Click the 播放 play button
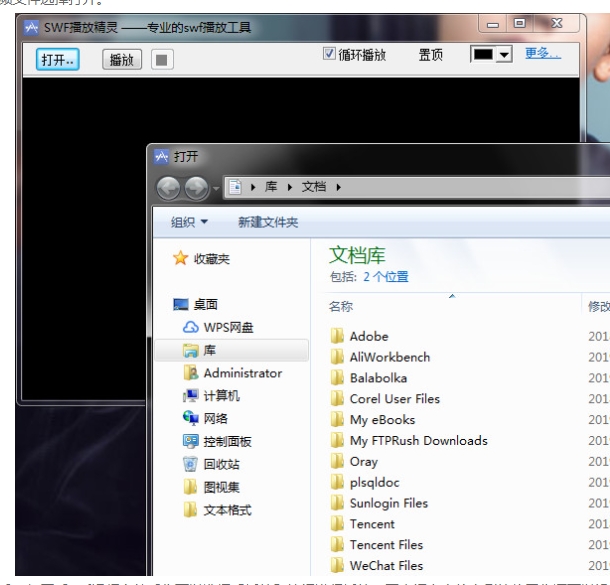 pyautogui.click(x=122, y=60)
